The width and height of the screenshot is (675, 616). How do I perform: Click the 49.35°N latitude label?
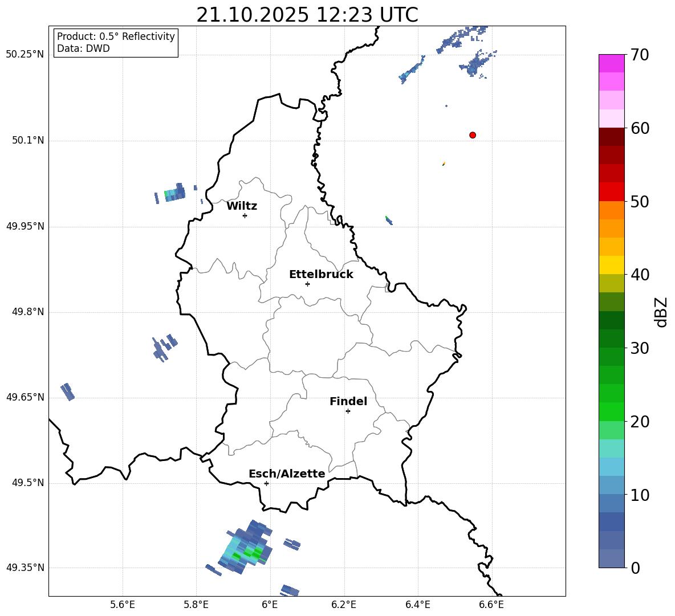click(25, 568)
